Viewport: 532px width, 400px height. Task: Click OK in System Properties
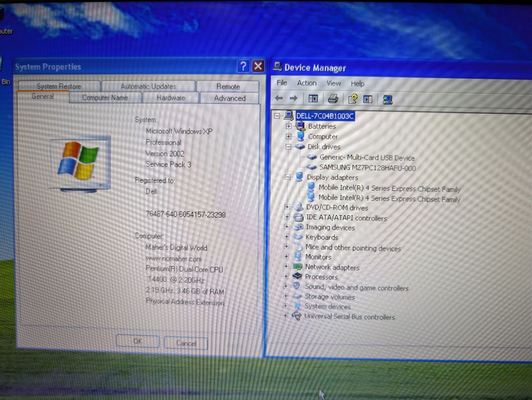(x=138, y=341)
